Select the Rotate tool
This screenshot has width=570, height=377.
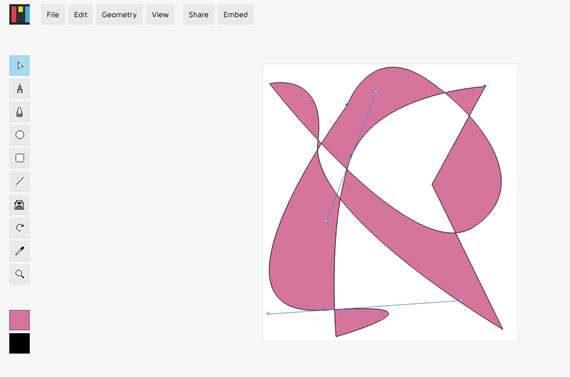click(x=20, y=228)
